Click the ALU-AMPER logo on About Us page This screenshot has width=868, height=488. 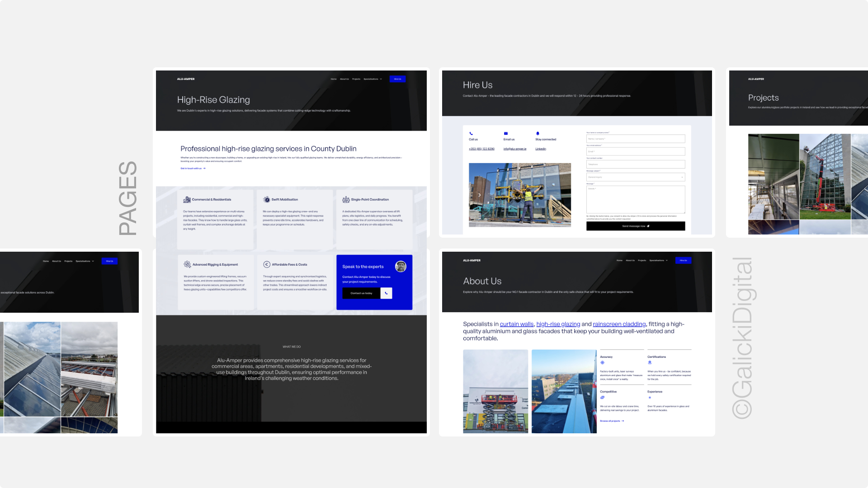point(472,260)
